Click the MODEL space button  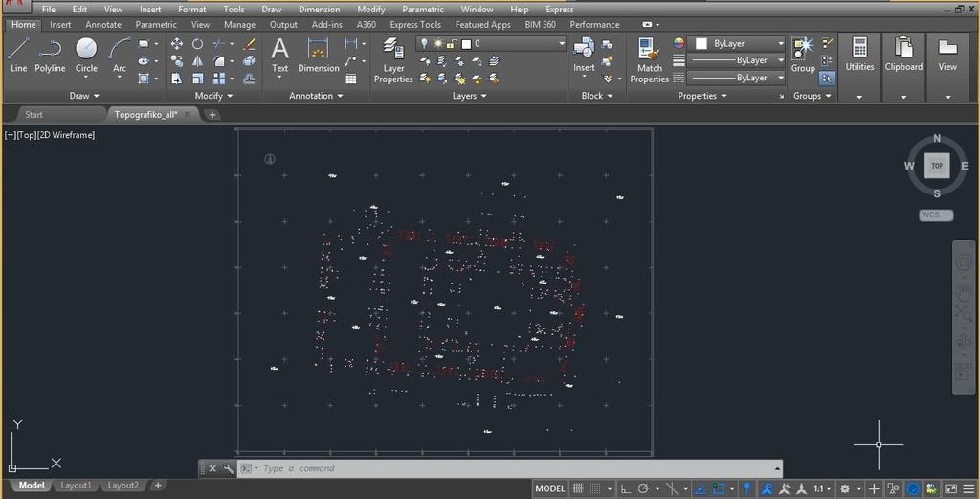(x=549, y=489)
